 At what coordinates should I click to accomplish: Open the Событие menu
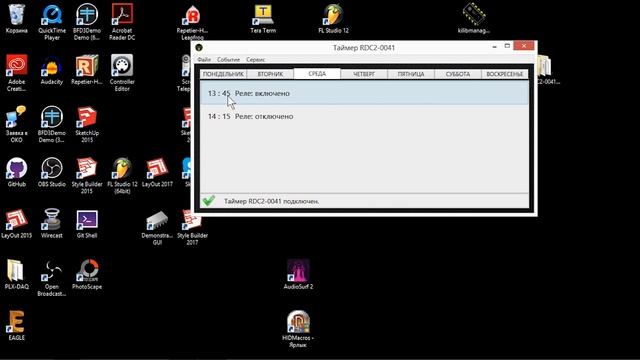click(229, 60)
